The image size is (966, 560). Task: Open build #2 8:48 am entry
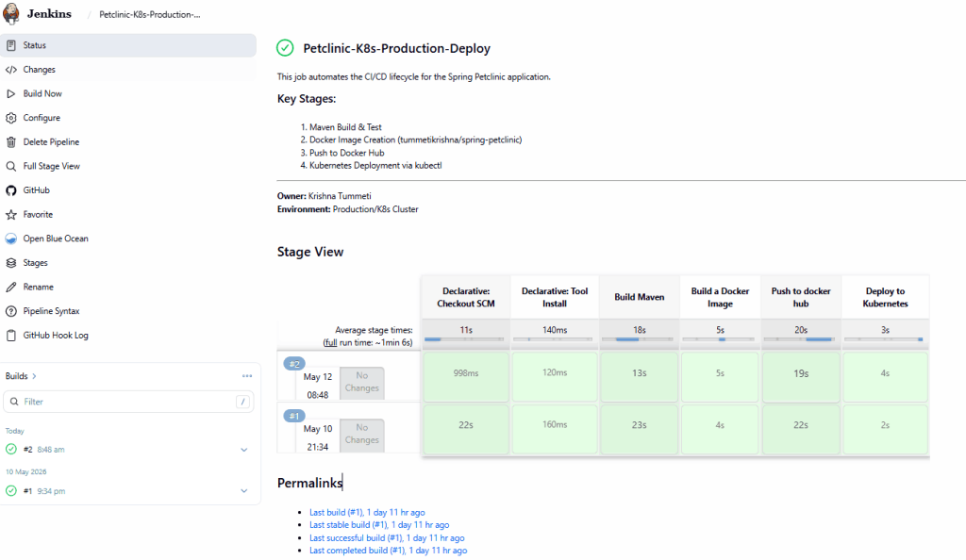click(43, 450)
